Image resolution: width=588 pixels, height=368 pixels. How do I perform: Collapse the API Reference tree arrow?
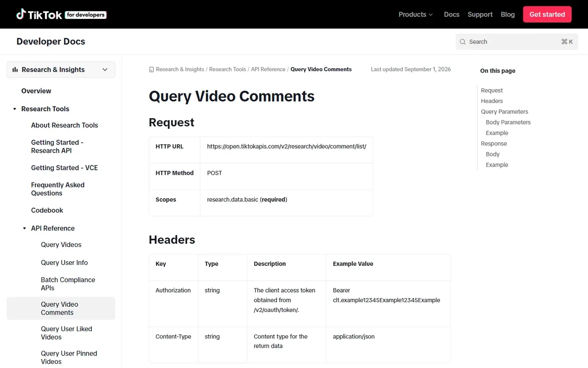24,229
